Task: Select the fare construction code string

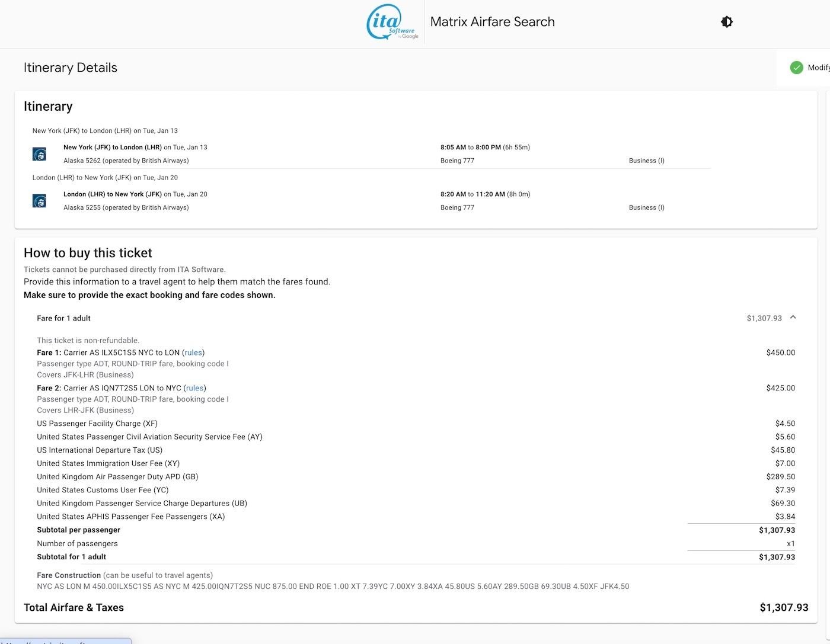Action: (x=333, y=587)
